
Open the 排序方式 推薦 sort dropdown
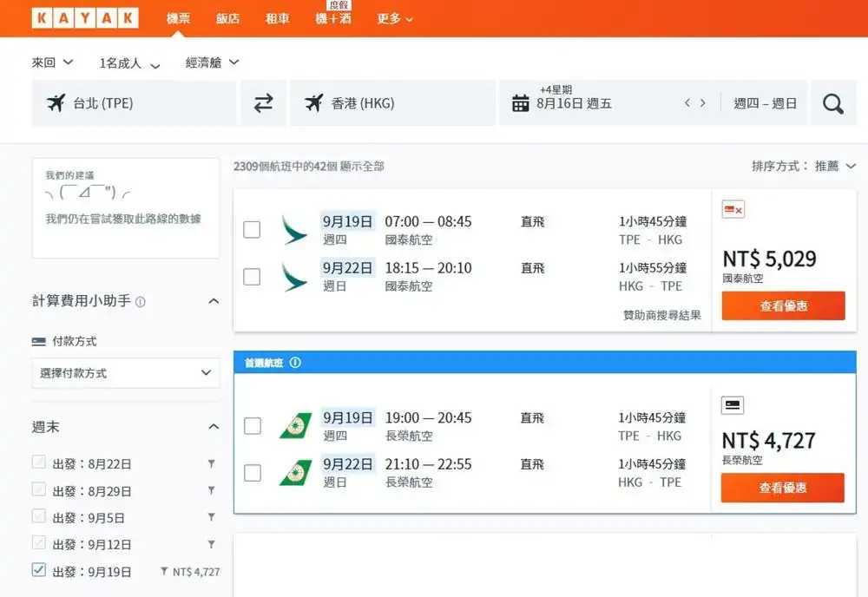[804, 166]
